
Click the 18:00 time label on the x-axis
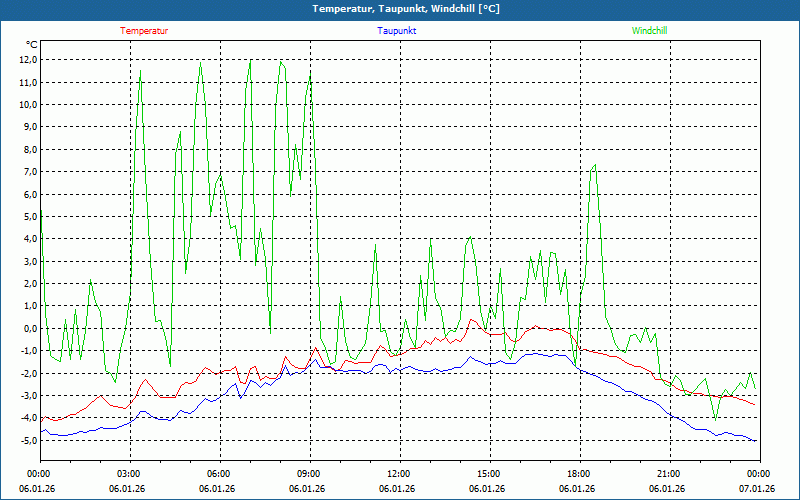click(579, 473)
